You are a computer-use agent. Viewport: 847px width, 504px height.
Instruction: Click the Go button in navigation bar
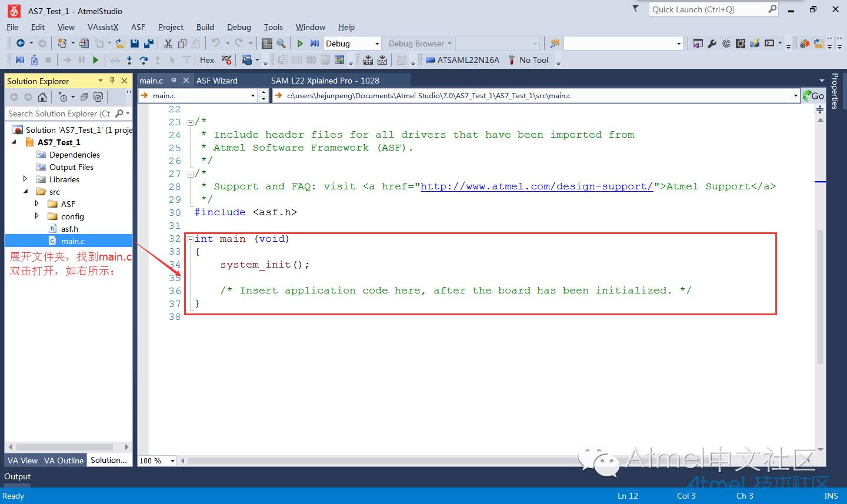pos(813,95)
